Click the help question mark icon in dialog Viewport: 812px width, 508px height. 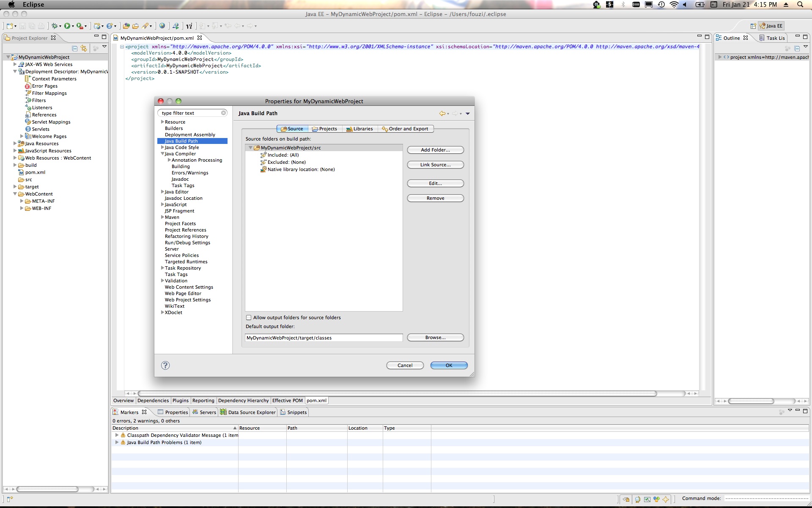(x=165, y=365)
